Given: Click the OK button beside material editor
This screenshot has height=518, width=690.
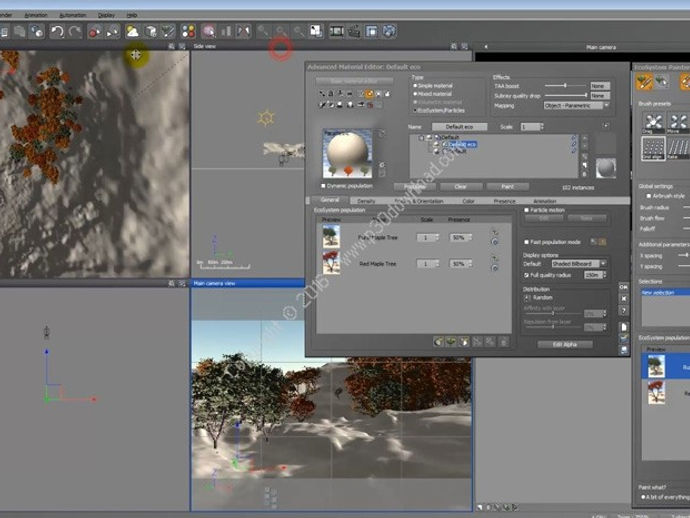Looking at the screenshot, I should [624, 287].
